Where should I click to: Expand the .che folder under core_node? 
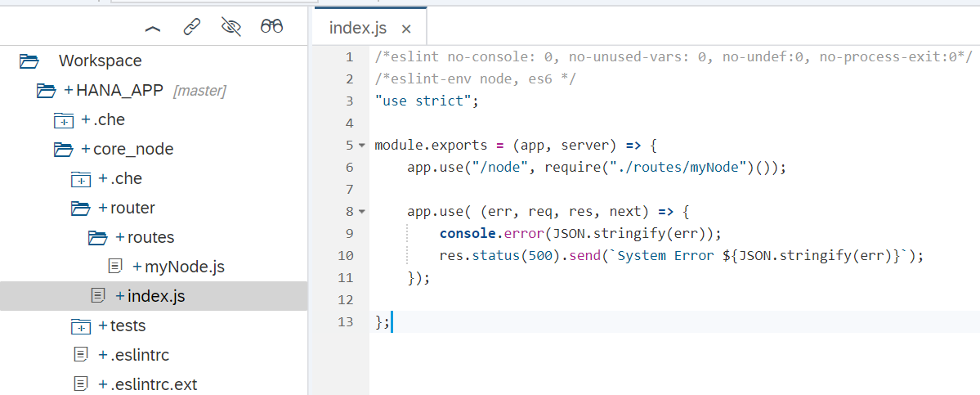[x=81, y=179]
